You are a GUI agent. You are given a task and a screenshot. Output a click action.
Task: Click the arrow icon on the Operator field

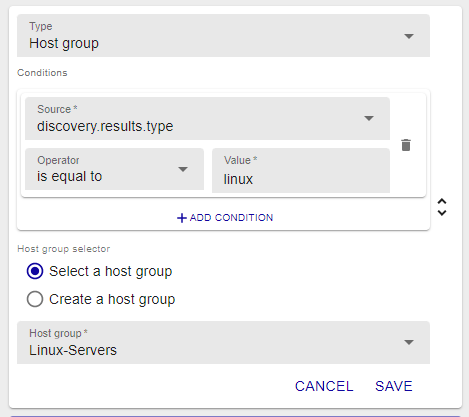183,169
